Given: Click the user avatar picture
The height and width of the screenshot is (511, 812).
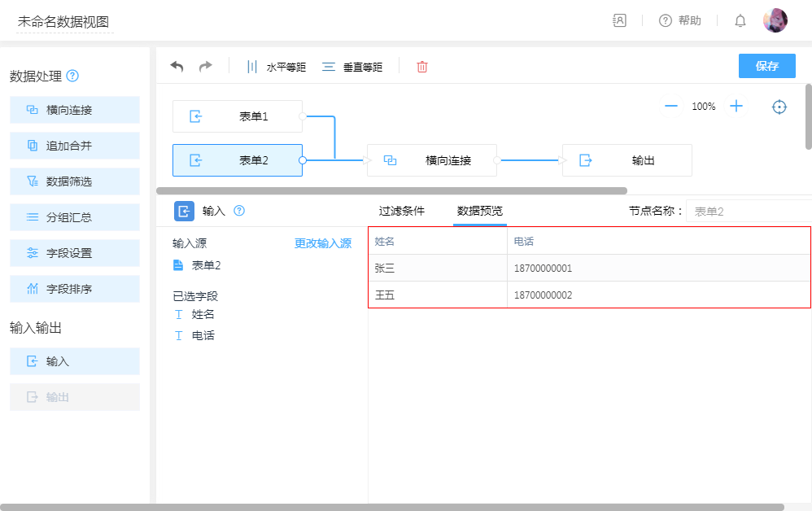Looking at the screenshot, I should pos(775,21).
